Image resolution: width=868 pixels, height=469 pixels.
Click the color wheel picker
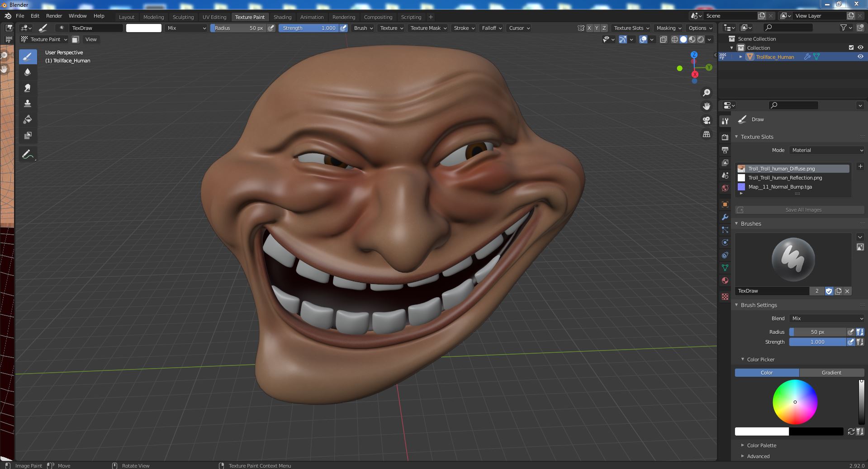coord(795,402)
